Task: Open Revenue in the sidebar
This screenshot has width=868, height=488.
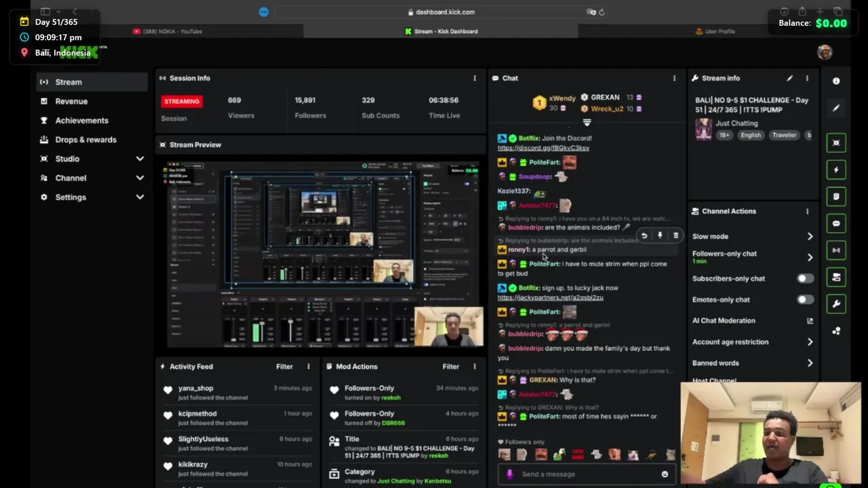Action: (71, 102)
